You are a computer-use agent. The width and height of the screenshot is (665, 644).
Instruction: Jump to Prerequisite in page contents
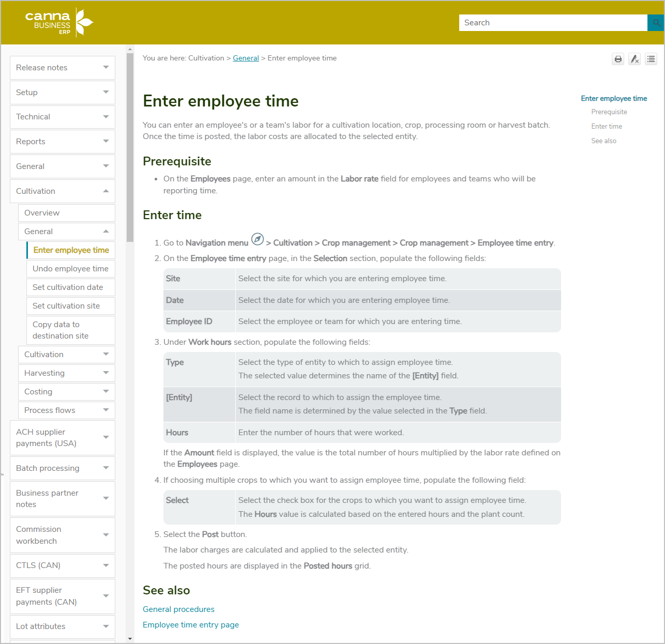609,112
